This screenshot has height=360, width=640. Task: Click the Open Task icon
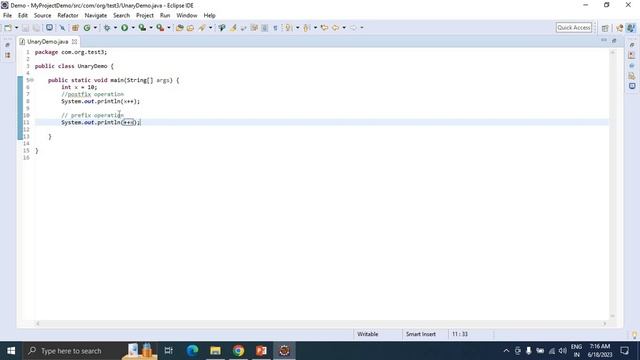coord(190,28)
